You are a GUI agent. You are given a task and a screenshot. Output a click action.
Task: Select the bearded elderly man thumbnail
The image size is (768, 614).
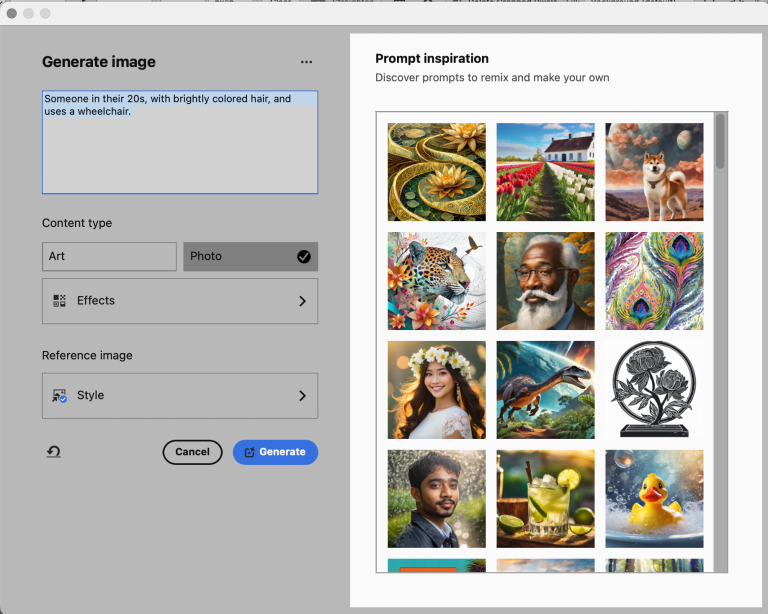(x=545, y=281)
